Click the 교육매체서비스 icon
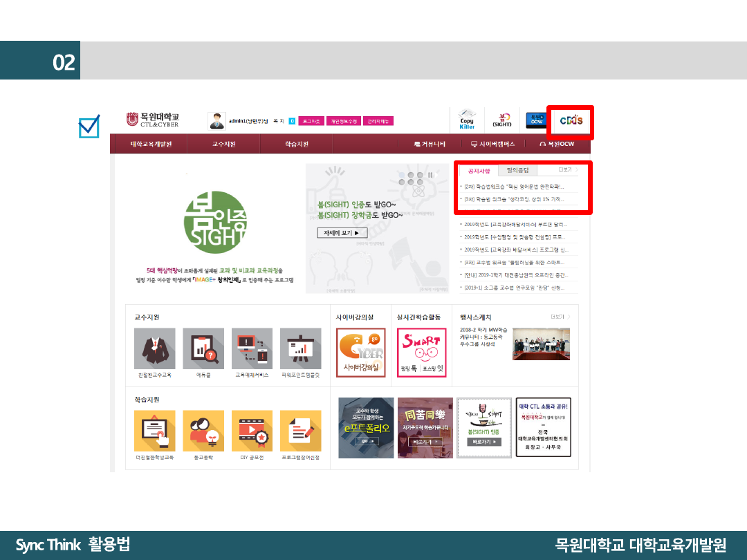This screenshot has height=560, width=747. [252, 348]
